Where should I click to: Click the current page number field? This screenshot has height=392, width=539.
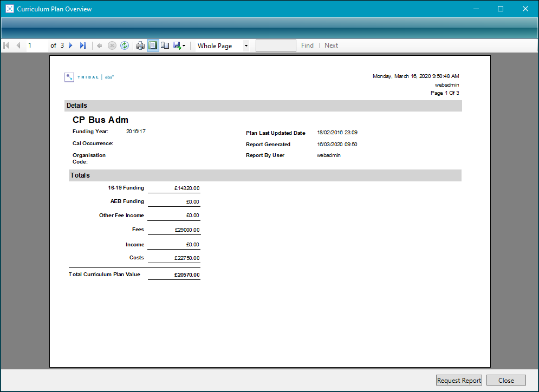click(37, 46)
